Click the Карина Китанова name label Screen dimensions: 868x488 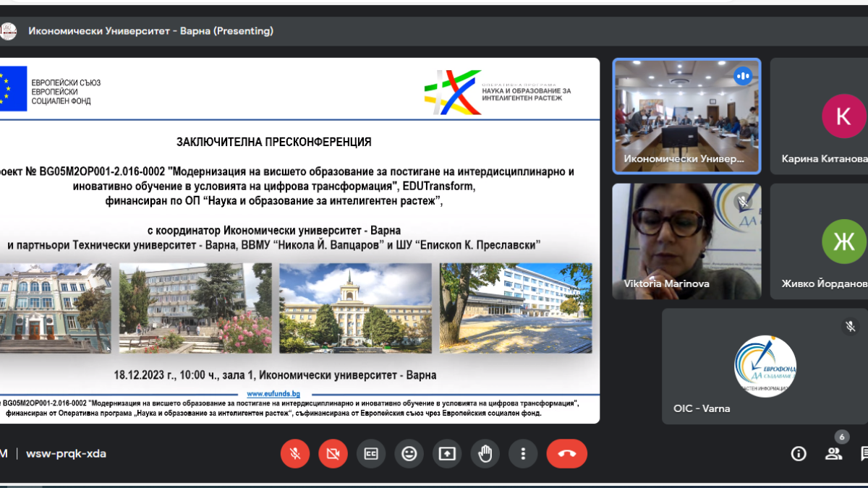(825, 158)
